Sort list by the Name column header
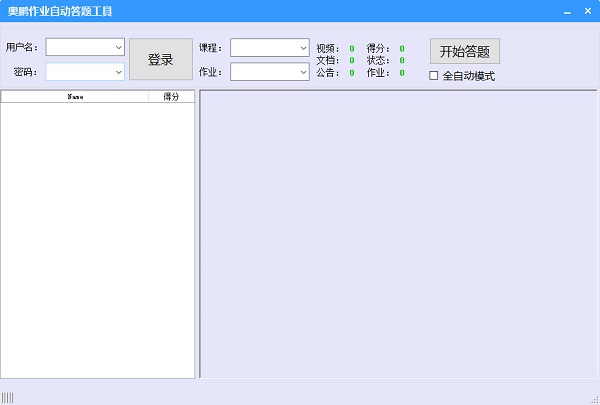600x405 pixels. (75, 97)
